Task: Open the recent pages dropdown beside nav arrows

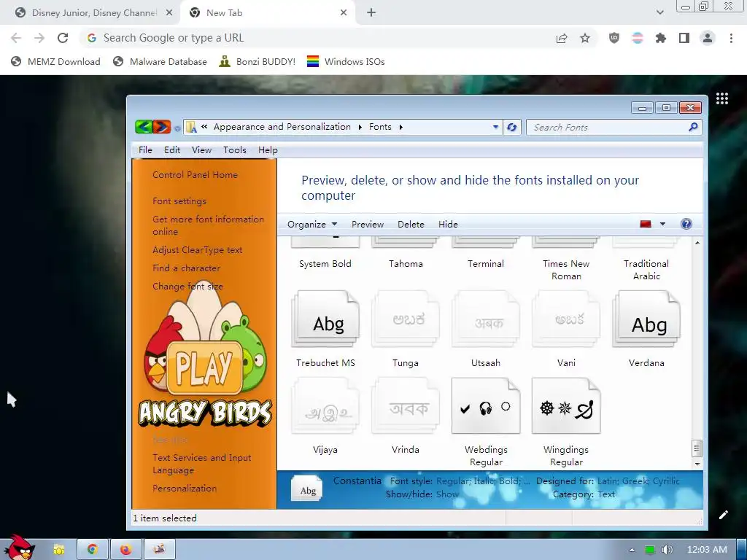Action: click(x=177, y=128)
